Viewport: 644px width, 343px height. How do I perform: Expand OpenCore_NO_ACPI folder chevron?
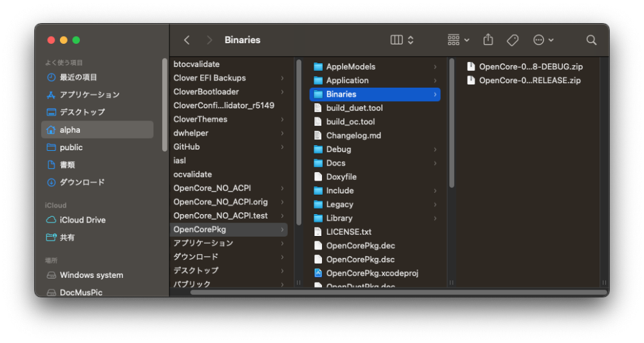pyautogui.click(x=282, y=188)
